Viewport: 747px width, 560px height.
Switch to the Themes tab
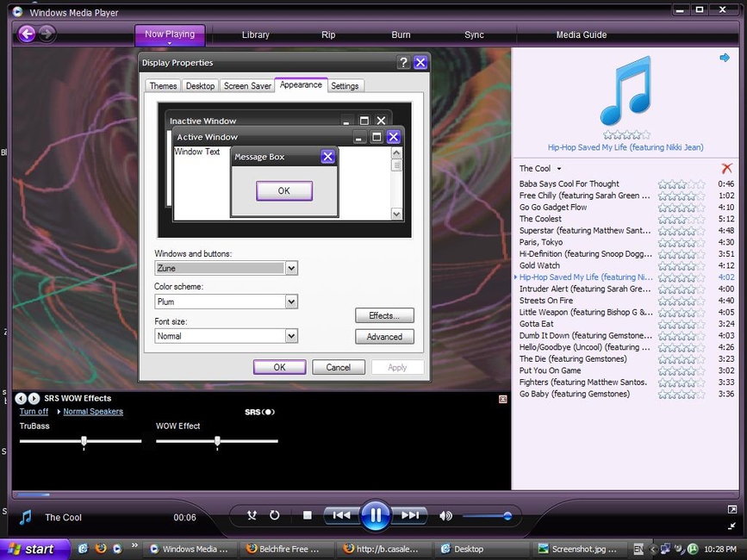[163, 85]
